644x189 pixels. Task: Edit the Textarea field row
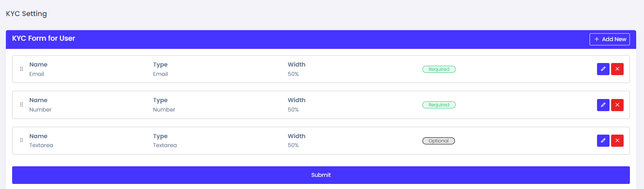[x=603, y=140]
